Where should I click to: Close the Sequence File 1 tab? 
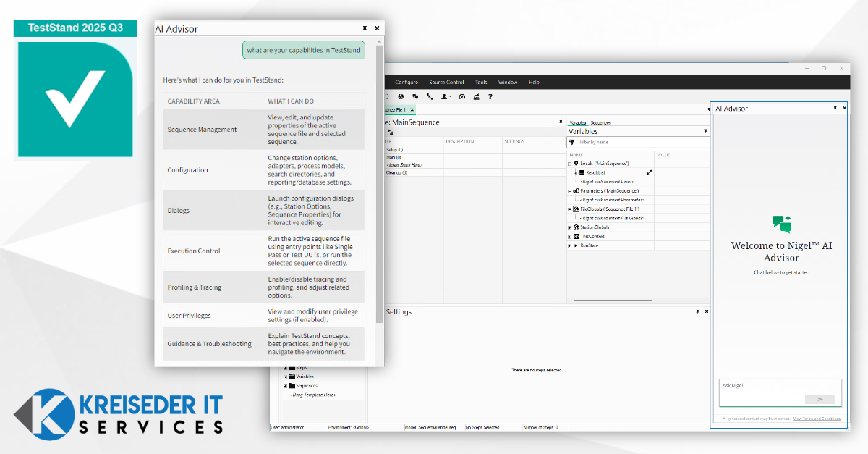coord(412,109)
